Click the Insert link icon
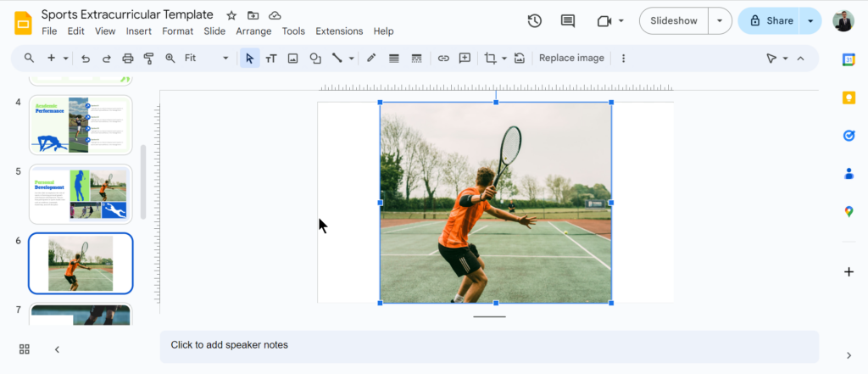The width and height of the screenshot is (868, 374). pos(443,59)
